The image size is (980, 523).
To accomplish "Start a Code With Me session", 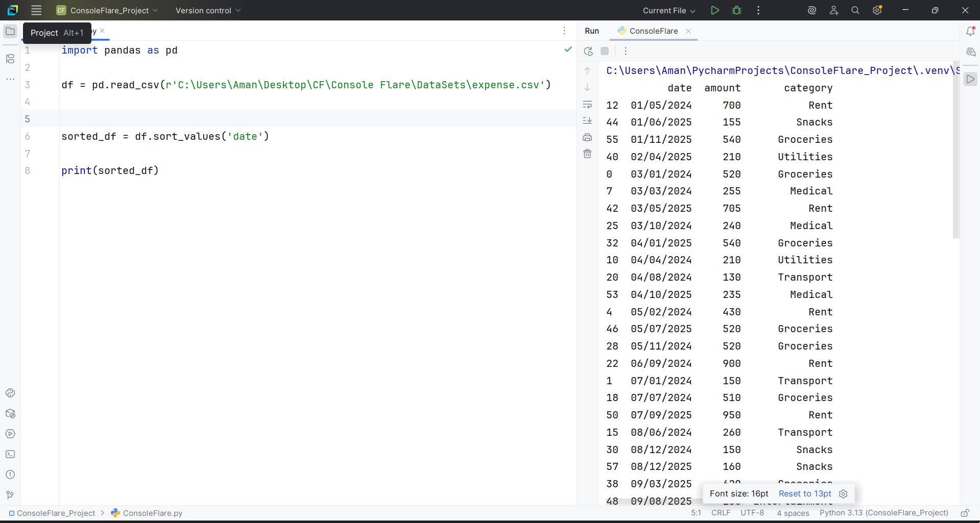I will click(x=833, y=10).
